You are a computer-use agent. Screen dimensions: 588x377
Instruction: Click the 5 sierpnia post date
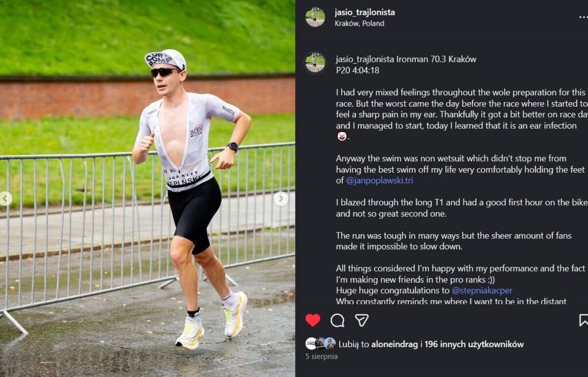[322, 357]
